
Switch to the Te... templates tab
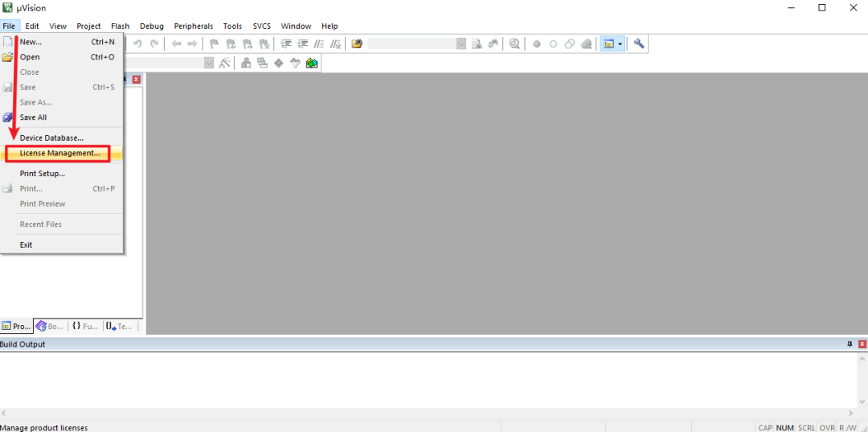(x=120, y=327)
